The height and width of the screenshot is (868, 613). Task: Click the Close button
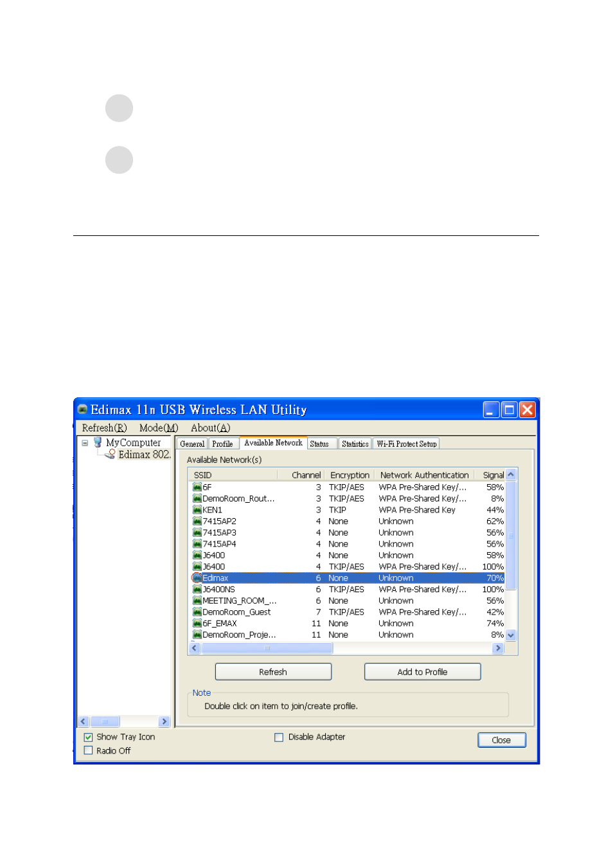point(501,740)
